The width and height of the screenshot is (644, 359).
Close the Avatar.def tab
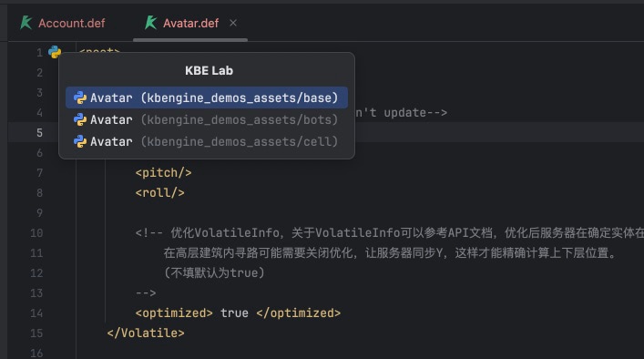click(233, 23)
